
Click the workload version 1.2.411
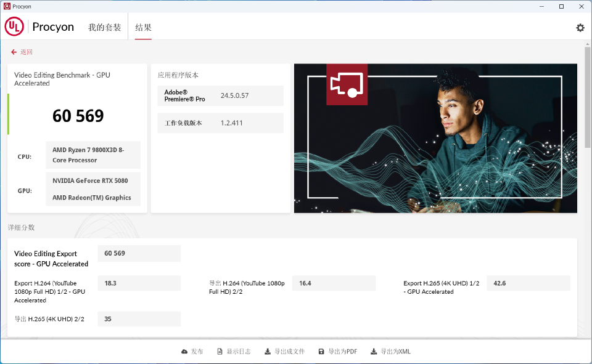pyautogui.click(x=231, y=123)
